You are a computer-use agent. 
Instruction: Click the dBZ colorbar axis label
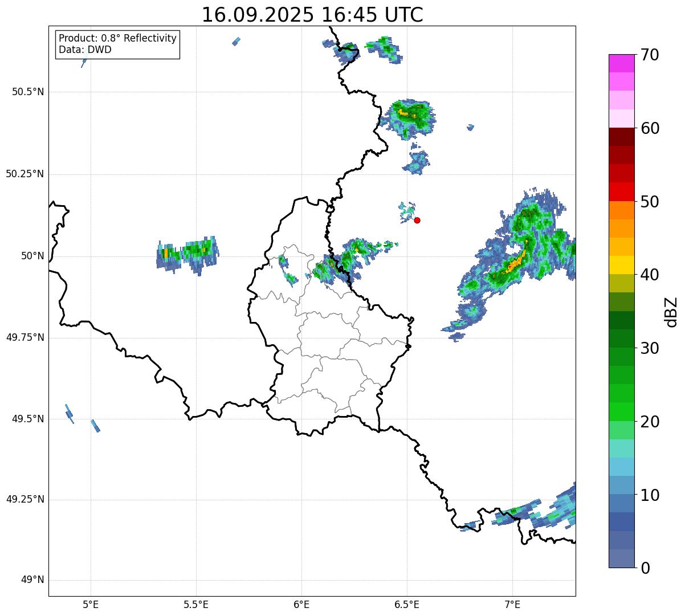672,311
